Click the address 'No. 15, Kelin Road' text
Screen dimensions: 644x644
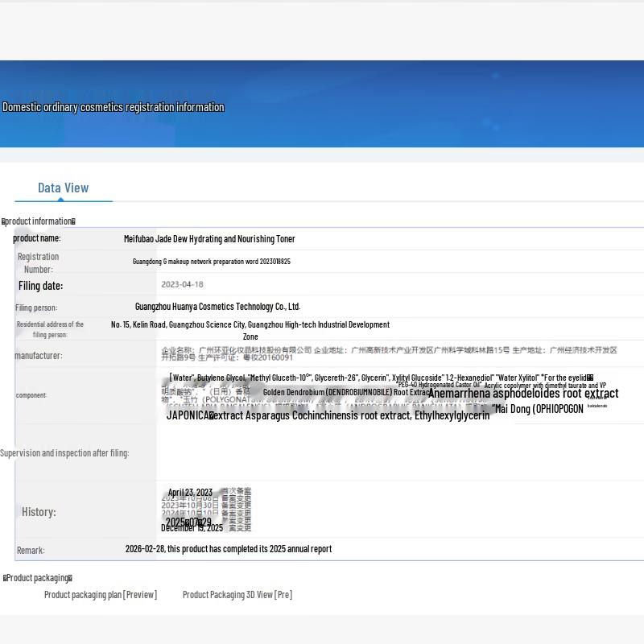(250, 330)
